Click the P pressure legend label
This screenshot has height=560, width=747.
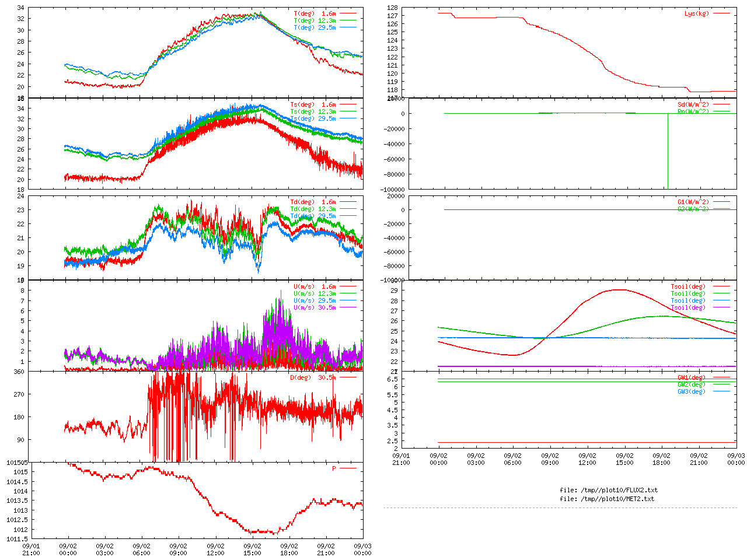pyautogui.click(x=334, y=468)
